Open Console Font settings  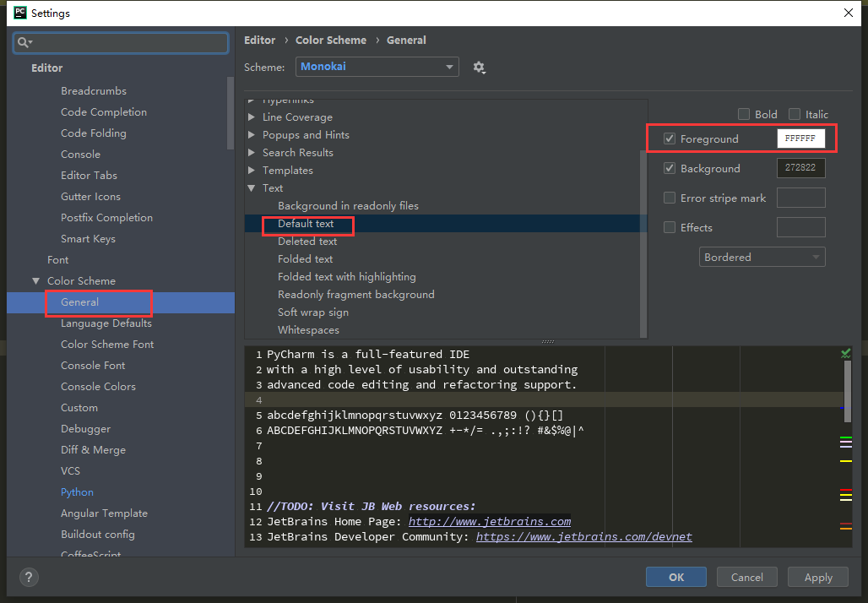pos(92,365)
